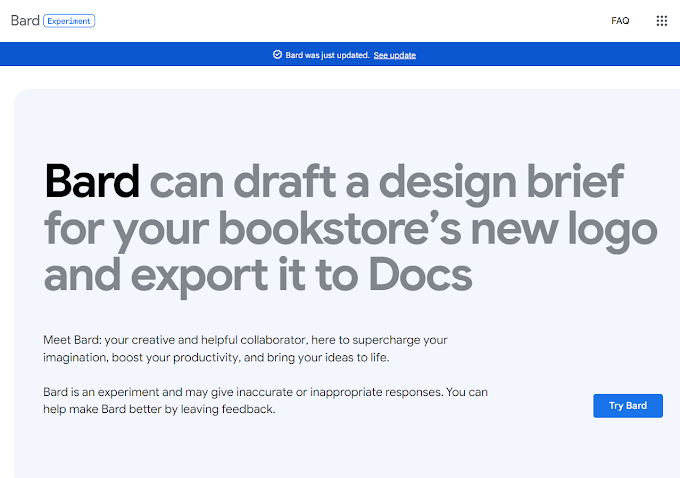Follow the See update link
Image resolution: width=680 pixels, height=478 pixels.
click(x=395, y=55)
